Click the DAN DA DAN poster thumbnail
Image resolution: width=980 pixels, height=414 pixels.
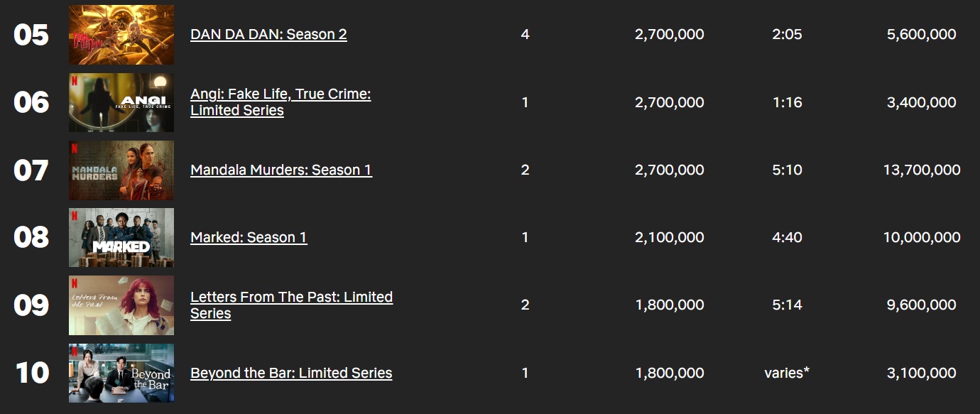pos(121,35)
